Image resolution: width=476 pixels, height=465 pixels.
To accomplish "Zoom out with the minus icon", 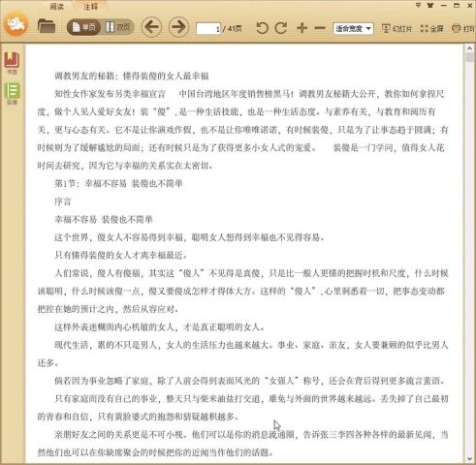I will click(x=320, y=28).
